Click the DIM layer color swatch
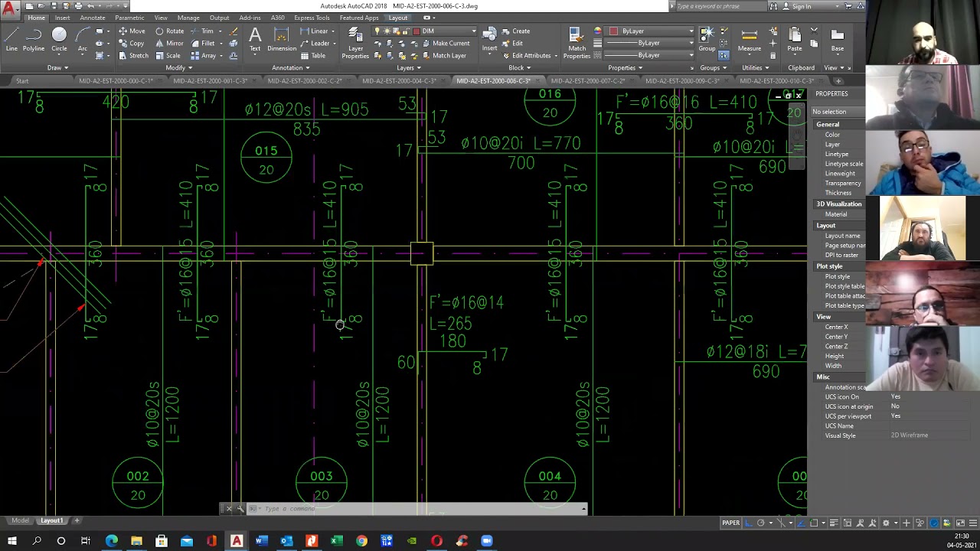 416,31
